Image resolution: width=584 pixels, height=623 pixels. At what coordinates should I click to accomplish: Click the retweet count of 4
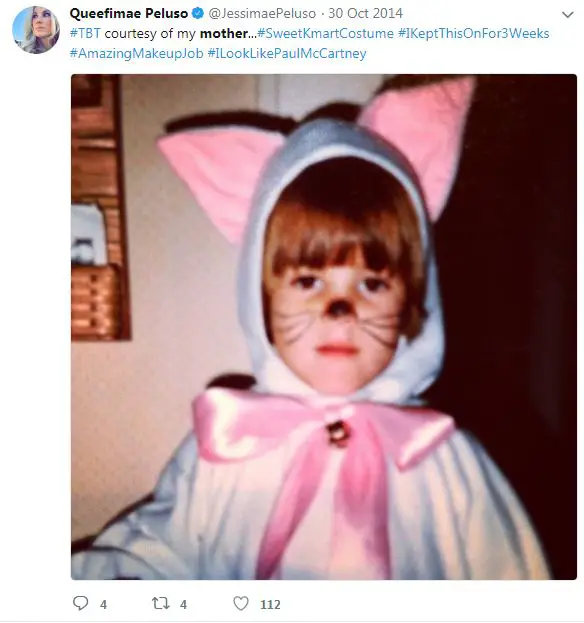coord(183,605)
